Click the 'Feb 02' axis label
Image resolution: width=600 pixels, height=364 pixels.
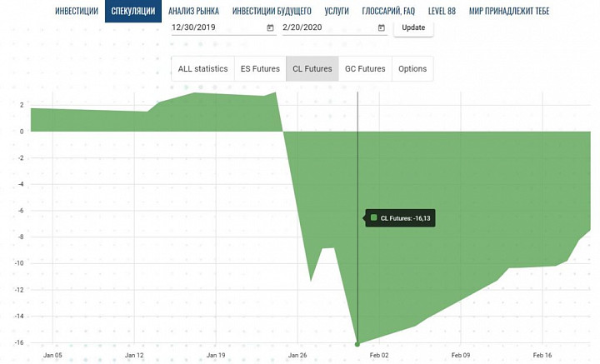[379, 355]
